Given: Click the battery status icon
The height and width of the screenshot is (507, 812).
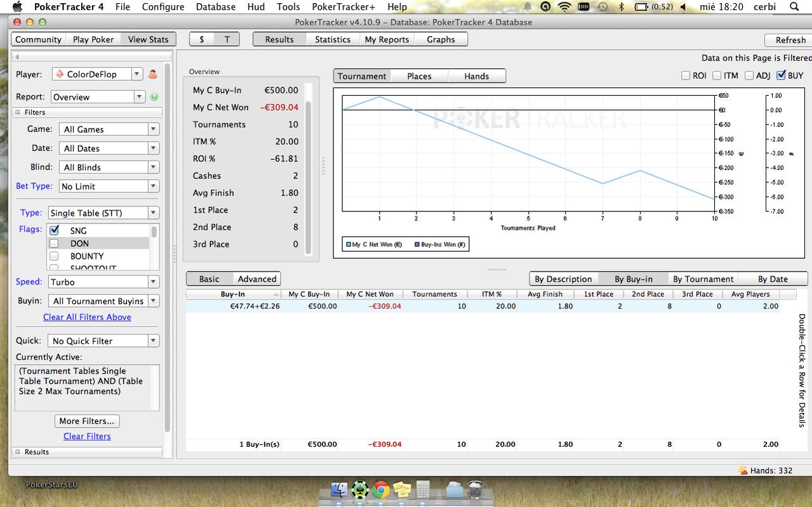Looking at the screenshot, I should click(641, 7).
